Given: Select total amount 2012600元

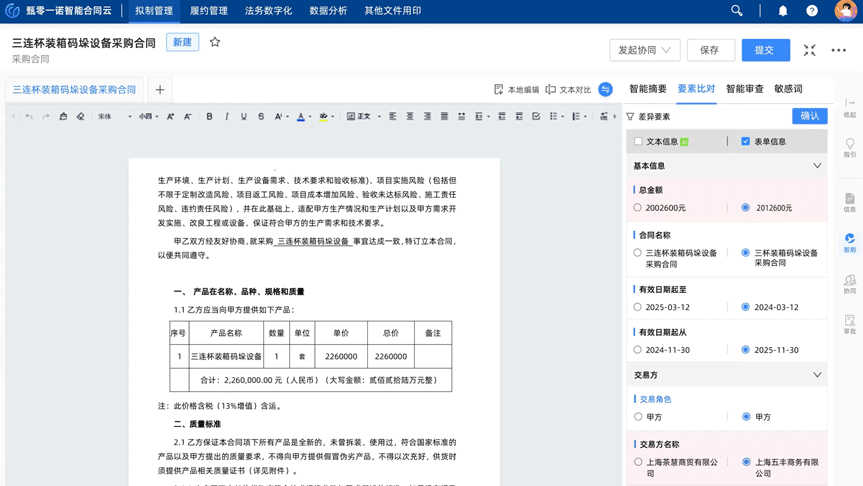Looking at the screenshot, I should click(x=745, y=207).
